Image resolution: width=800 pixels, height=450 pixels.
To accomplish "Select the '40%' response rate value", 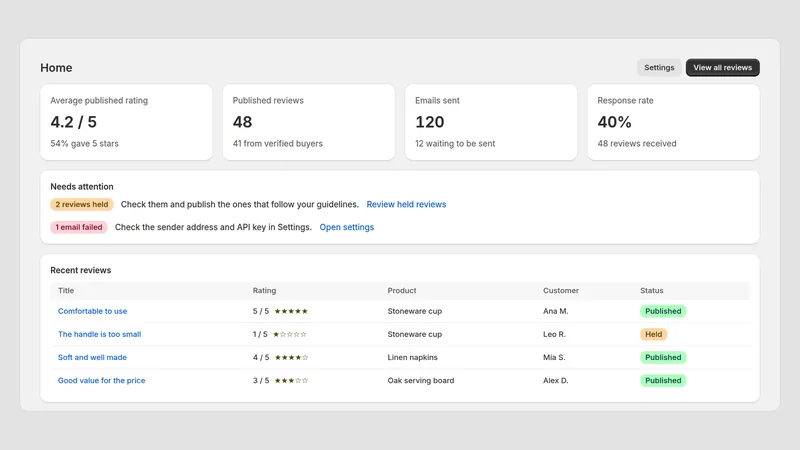I will click(x=614, y=122).
